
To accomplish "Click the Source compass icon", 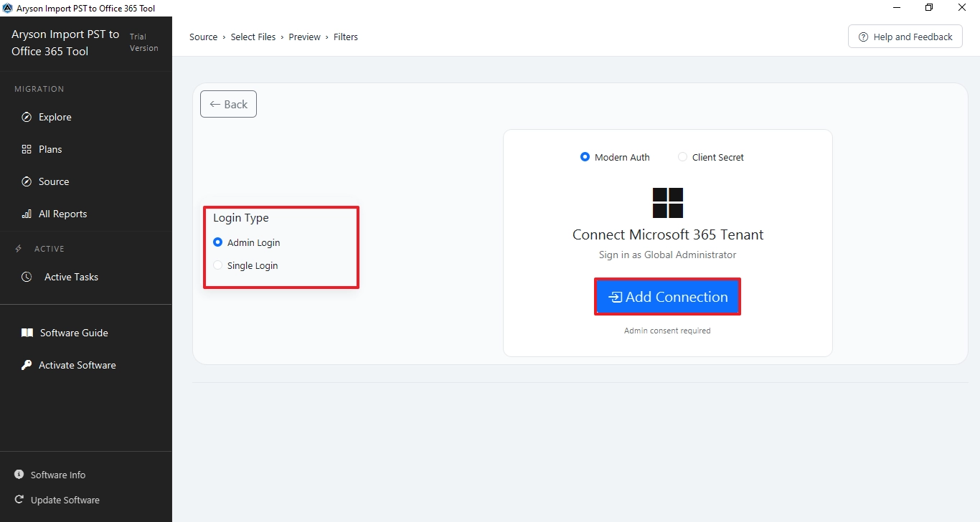I will pyautogui.click(x=27, y=181).
